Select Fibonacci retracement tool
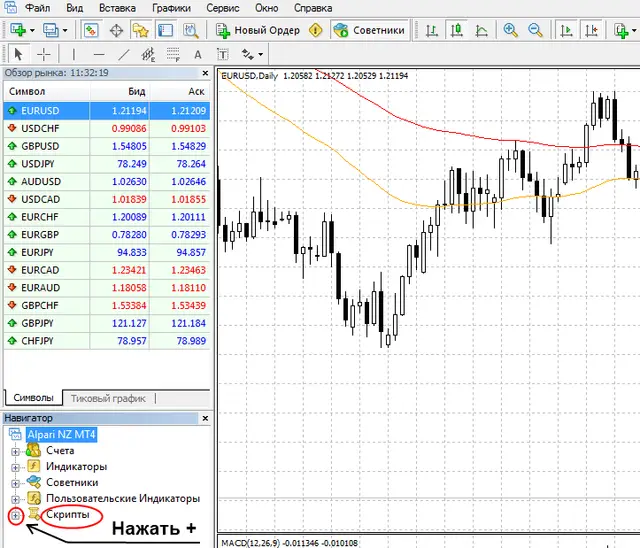This screenshot has width=640, height=548. click(173, 54)
